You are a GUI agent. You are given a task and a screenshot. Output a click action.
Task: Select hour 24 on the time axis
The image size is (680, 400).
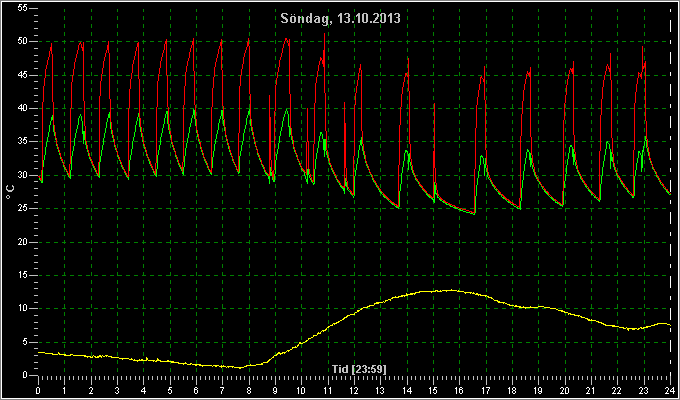coord(670,390)
